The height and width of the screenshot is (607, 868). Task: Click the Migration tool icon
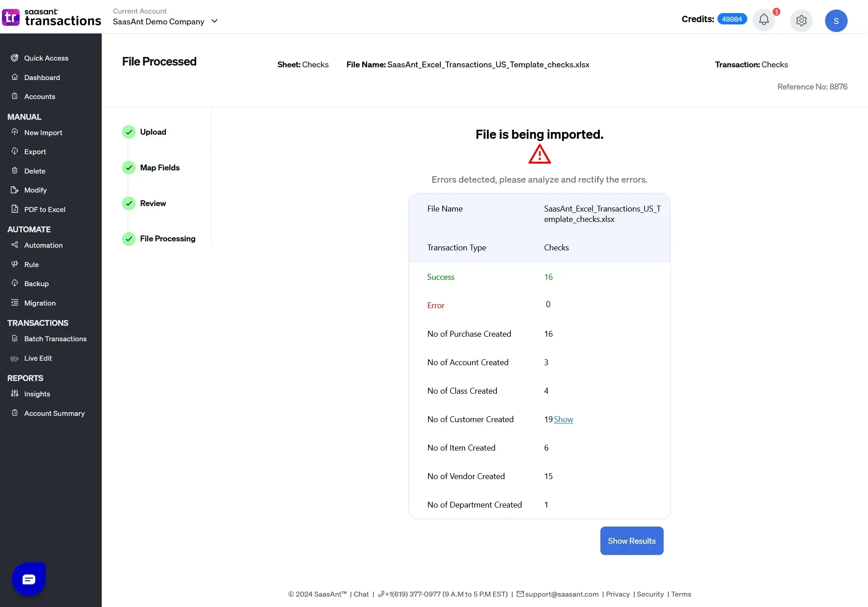(x=14, y=302)
